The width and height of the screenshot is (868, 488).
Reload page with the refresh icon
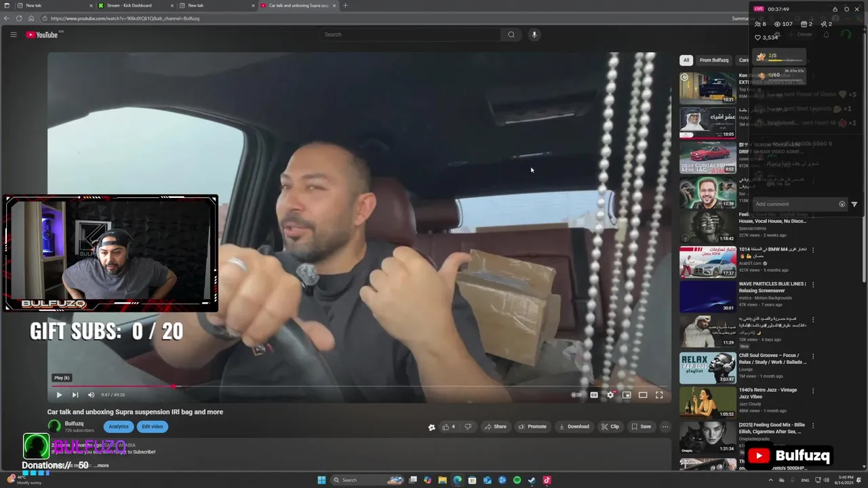[19, 18]
